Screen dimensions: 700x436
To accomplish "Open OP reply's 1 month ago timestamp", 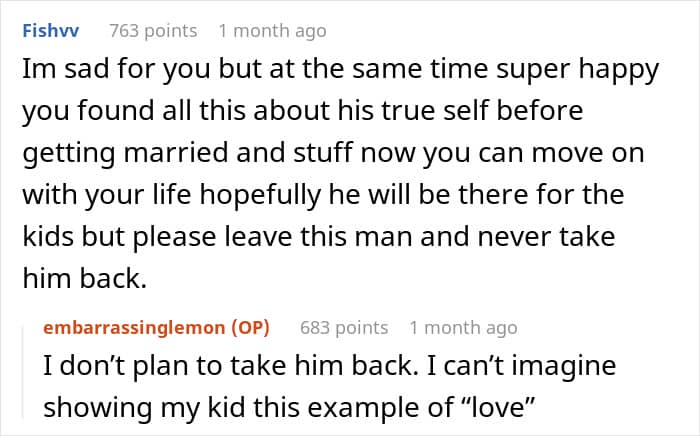I will [463, 328].
